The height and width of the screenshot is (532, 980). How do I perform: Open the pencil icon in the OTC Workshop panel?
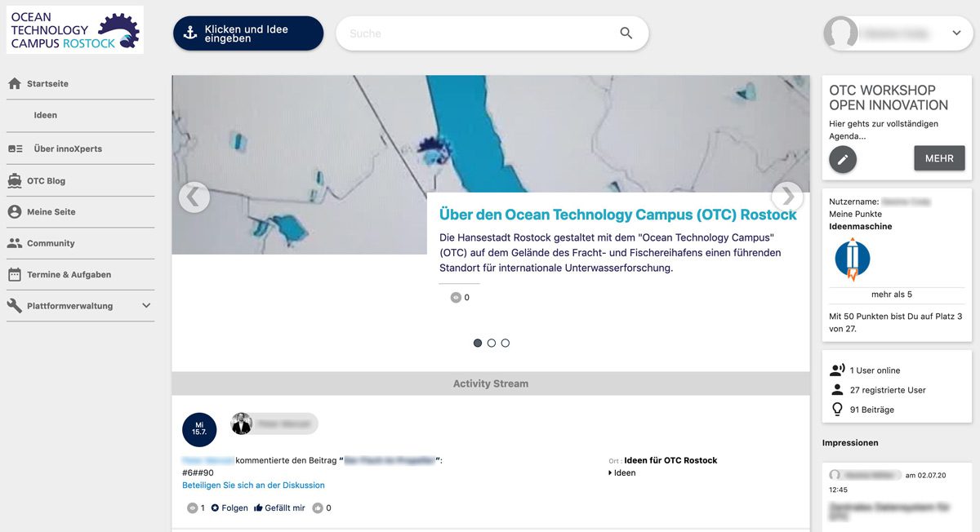(842, 160)
